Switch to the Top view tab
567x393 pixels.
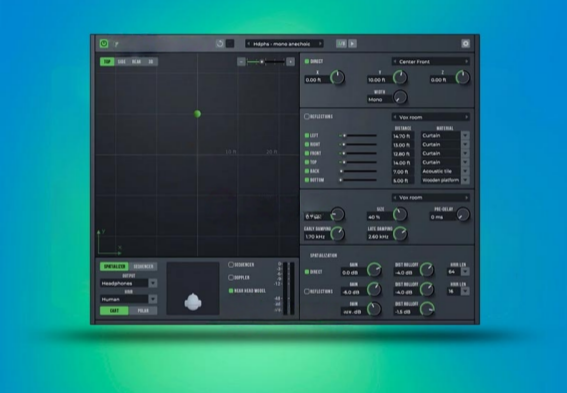(107, 62)
